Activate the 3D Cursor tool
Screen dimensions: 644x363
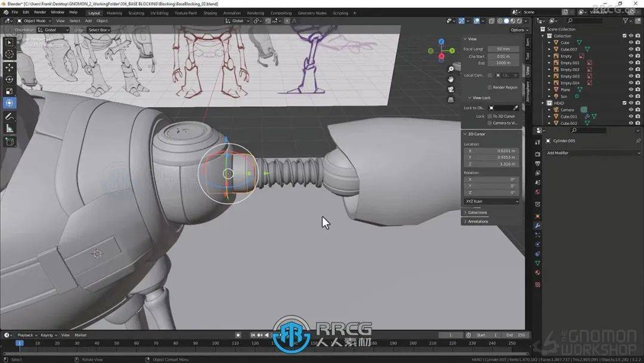tap(9, 54)
